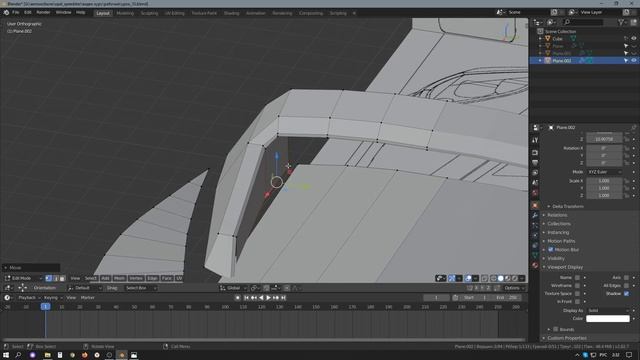This screenshot has width=640, height=360.
Task: Switch to face select mode
Action: (x=62, y=278)
